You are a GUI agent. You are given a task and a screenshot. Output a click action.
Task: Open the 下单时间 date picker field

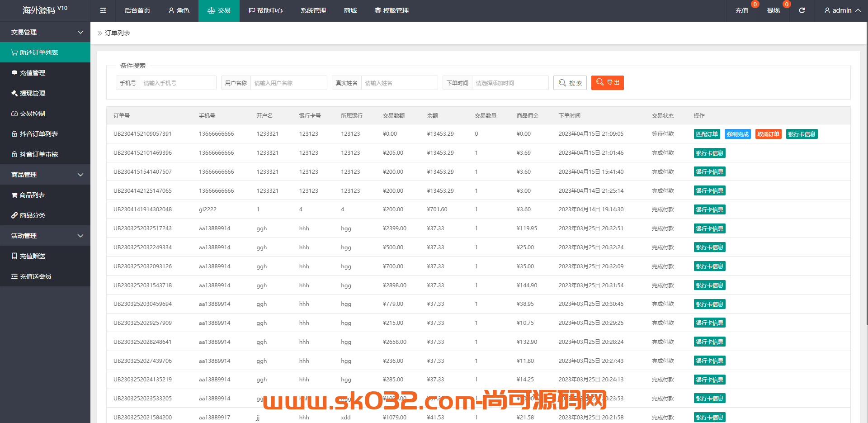pos(510,83)
